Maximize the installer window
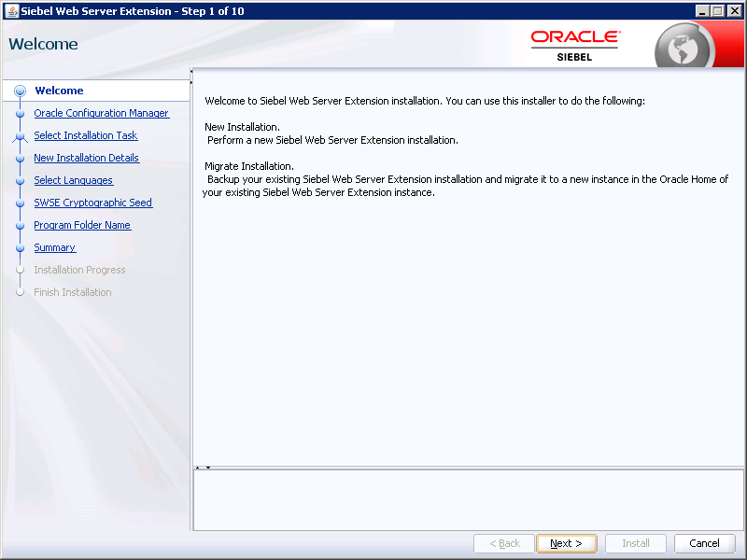 click(x=718, y=11)
